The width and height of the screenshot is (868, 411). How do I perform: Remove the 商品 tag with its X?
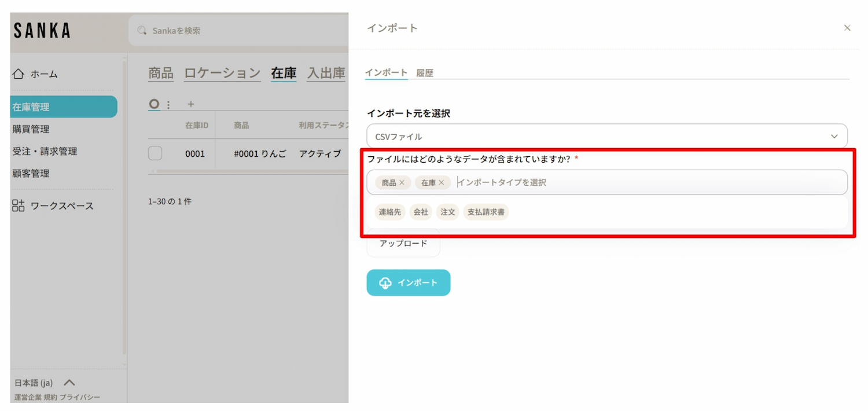[402, 182]
